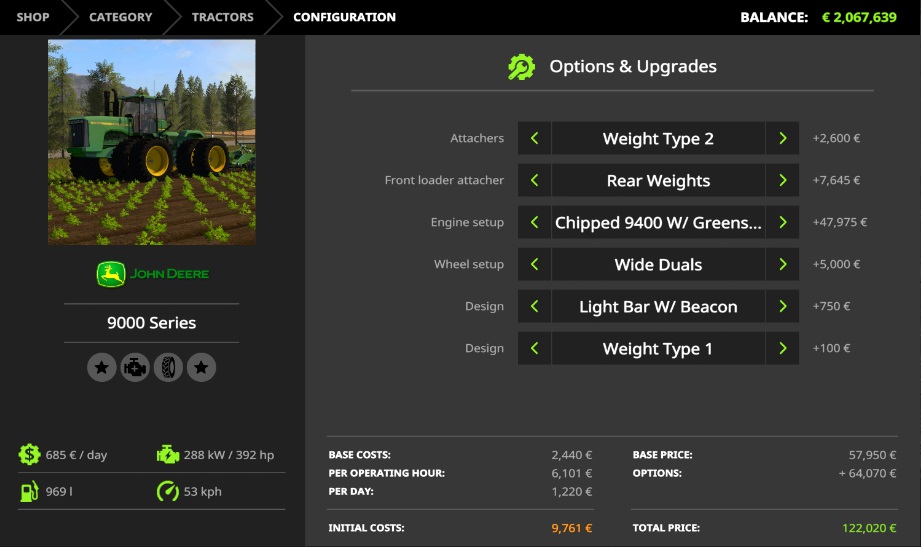Go to the SHOP breadcrumb
Screen dimensions: 921x547
[33, 17]
